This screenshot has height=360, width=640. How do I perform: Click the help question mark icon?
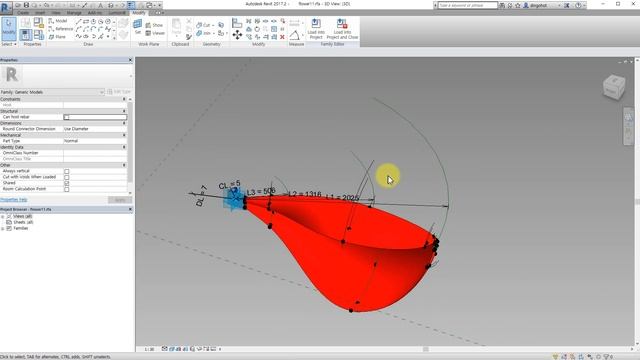[x=578, y=5]
